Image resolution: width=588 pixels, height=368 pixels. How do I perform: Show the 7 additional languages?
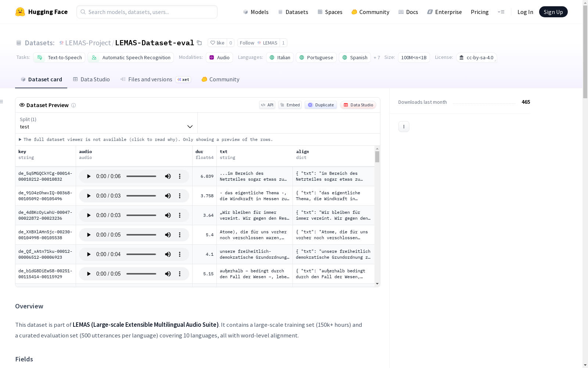(377, 57)
